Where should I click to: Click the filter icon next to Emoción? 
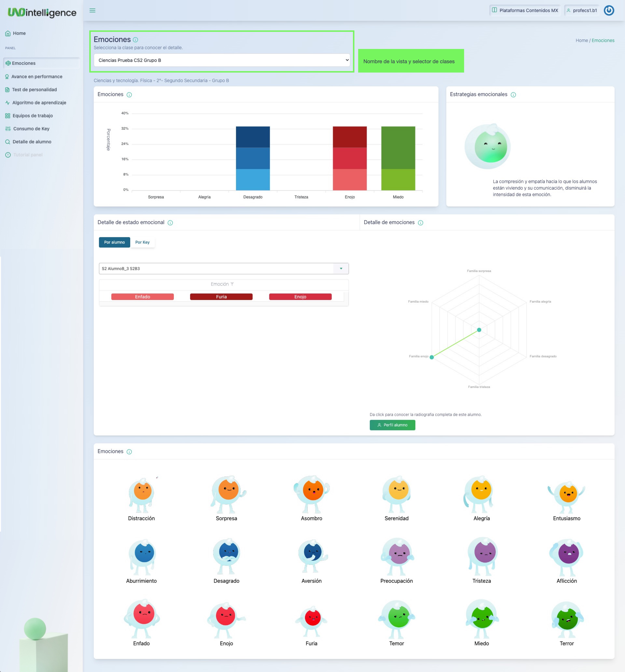[232, 284]
